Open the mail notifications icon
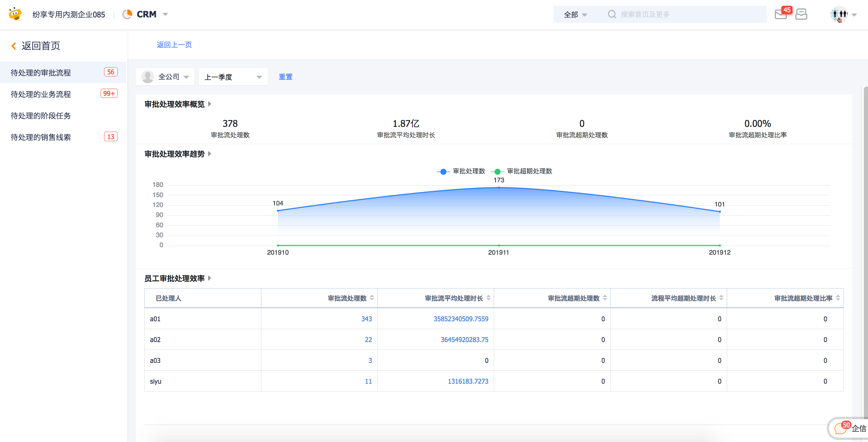This screenshot has height=442, width=868. click(x=781, y=14)
